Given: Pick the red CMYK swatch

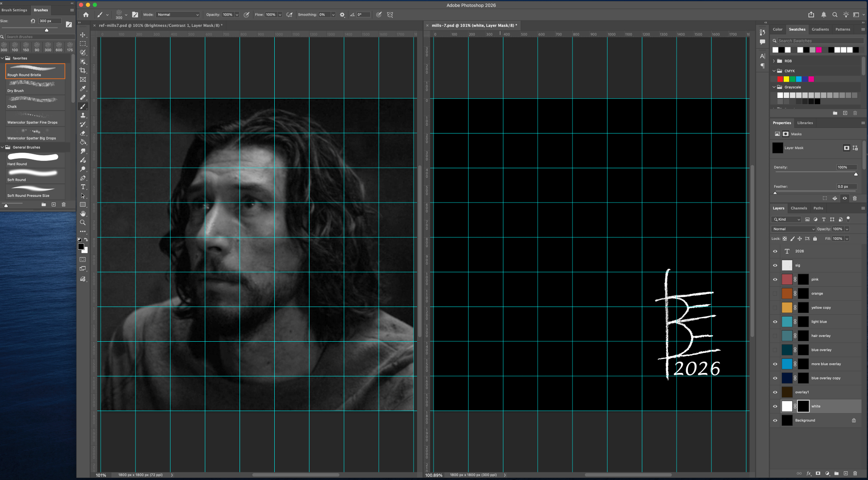Looking at the screenshot, I should [x=780, y=79].
